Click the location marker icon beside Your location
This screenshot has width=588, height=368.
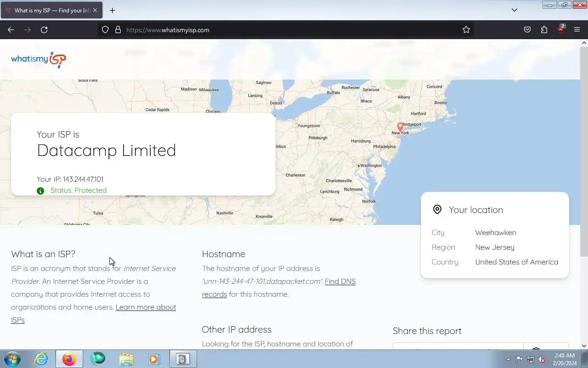click(437, 210)
